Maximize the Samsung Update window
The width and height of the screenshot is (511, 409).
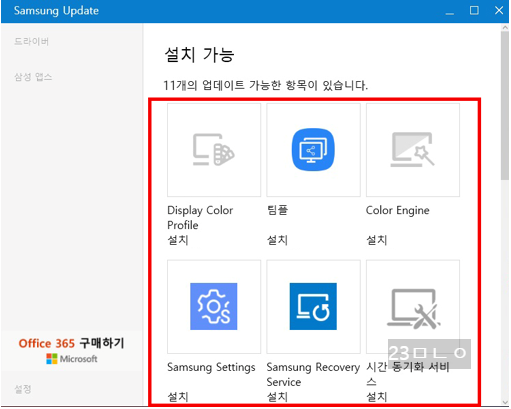click(474, 11)
